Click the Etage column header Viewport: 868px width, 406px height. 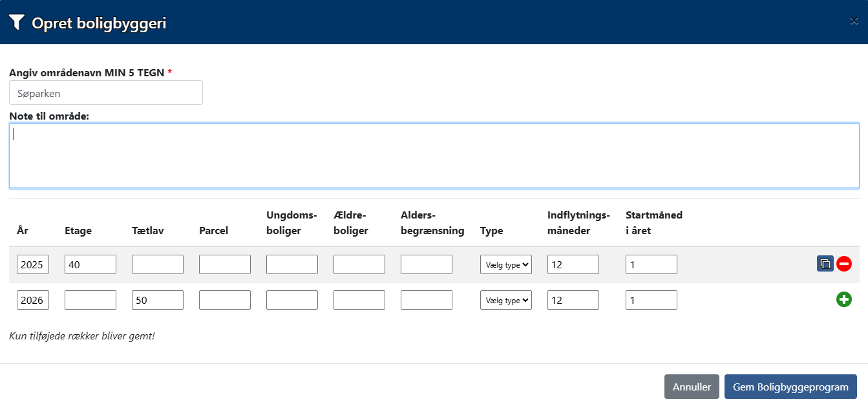click(x=78, y=230)
